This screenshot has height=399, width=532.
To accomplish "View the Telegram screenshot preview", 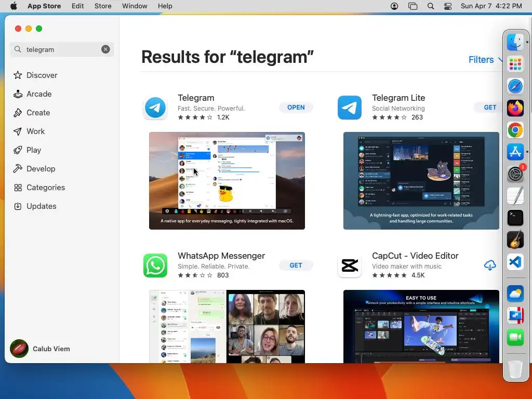I will pyautogui.click(x=227, y=181).
